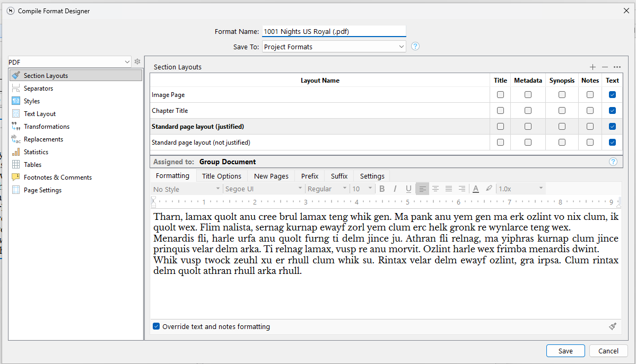Enable Title checkbox for Chapter Title
The image size is (636, 364).
pos(500,111)
